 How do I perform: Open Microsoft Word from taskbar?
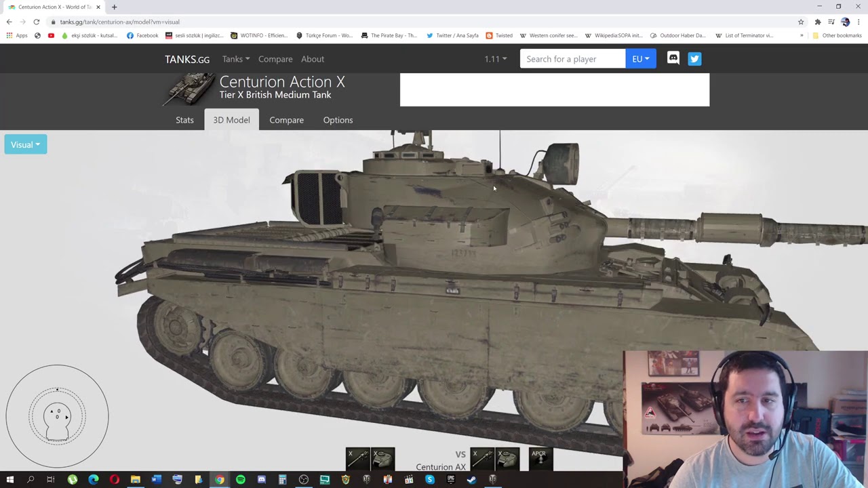pos(156,480)
